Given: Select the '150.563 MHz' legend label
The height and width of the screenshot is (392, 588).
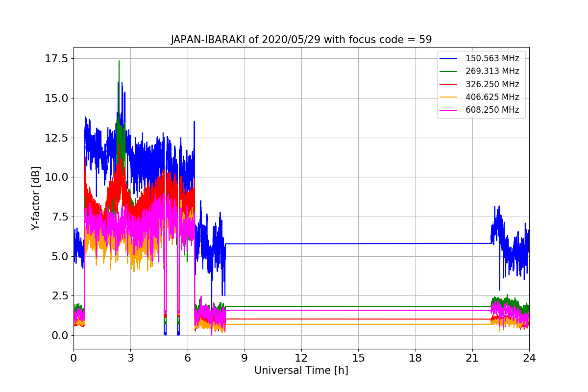Looking at the screenshot, I should coord(492,59).
